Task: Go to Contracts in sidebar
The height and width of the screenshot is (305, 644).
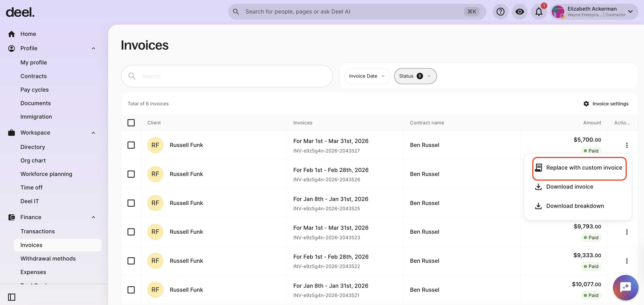Action: (x=33, y=76)
